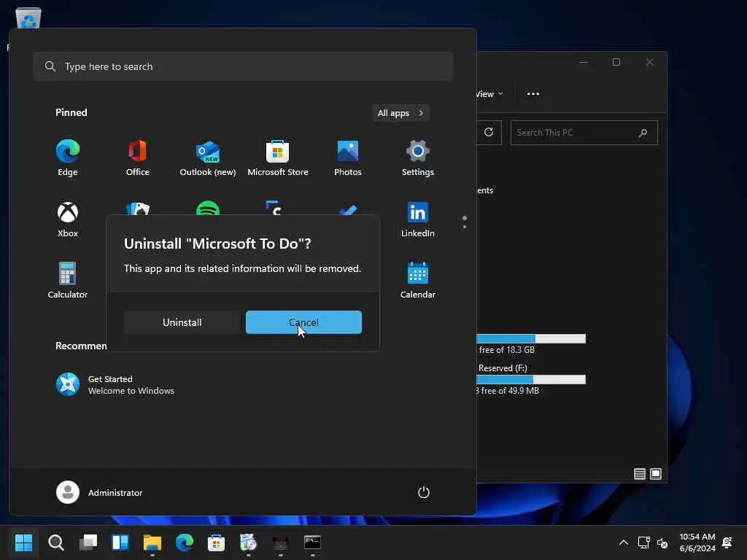The width and height of the screenshot is (747, 560).
Task: Click the muted volume tray icon
Action: 662,542
